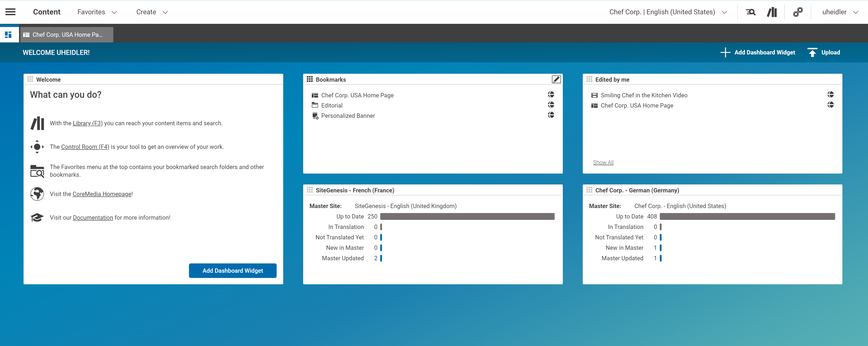Image resolution: width=868 pixels, height=346 pixels.
Task: Switch to the dashboard tab icon
Action: pos(8,35)
